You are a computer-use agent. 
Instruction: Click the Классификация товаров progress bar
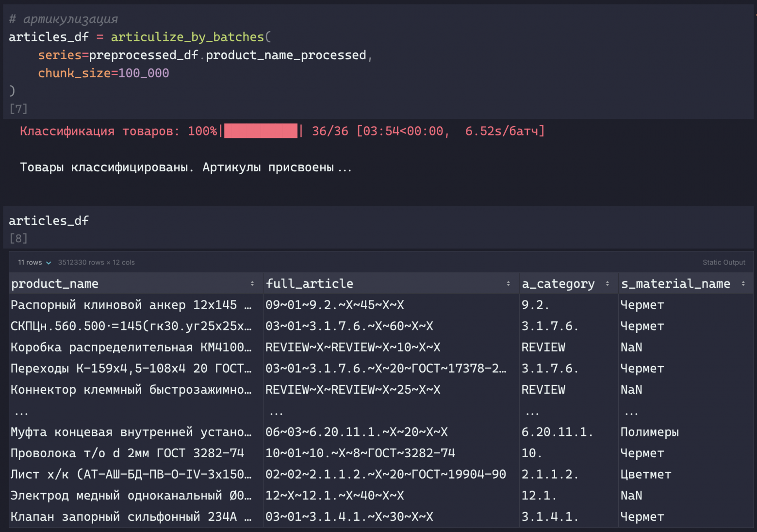click(261, 131)
